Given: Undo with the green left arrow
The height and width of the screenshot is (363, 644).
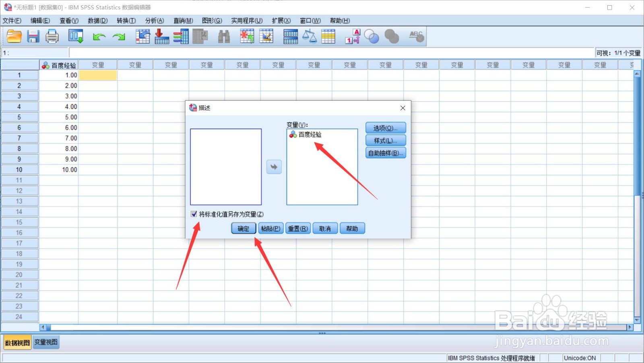Looking at the screenshot, I should (99, 37).
